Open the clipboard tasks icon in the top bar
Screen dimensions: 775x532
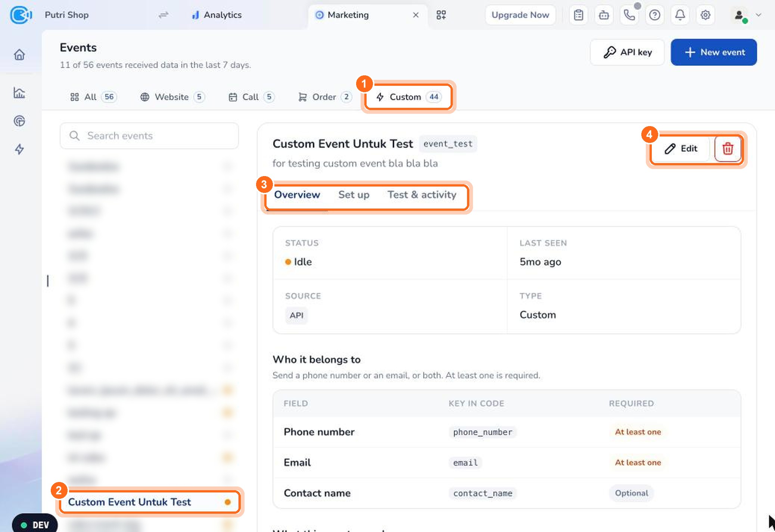point(579,15)
